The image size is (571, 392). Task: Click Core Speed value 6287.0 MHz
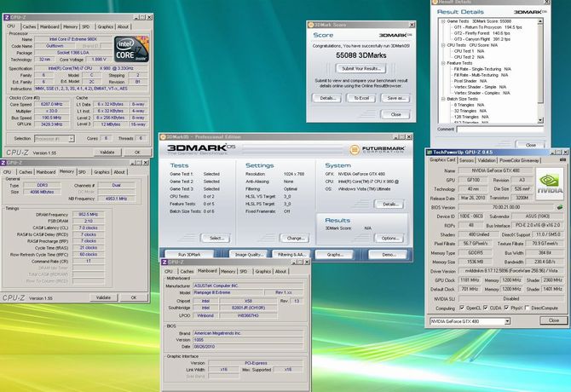click(x=53, y=104)
